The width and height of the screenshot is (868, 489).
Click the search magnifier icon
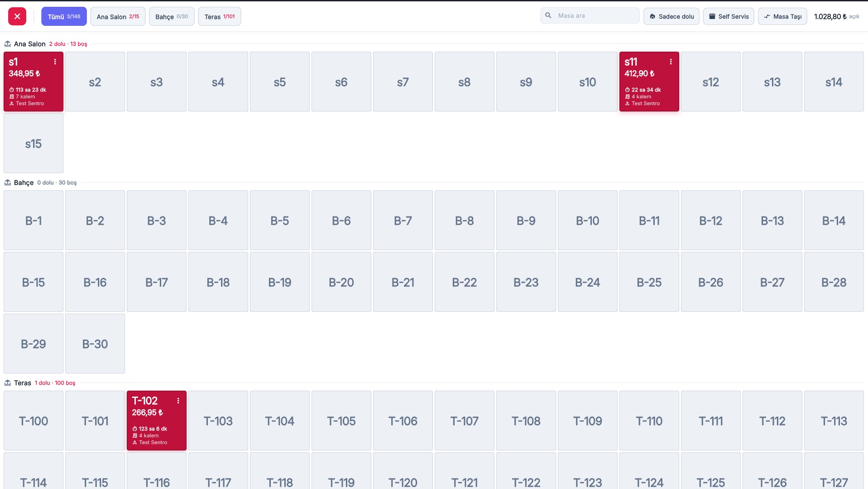tap(548, 15)
